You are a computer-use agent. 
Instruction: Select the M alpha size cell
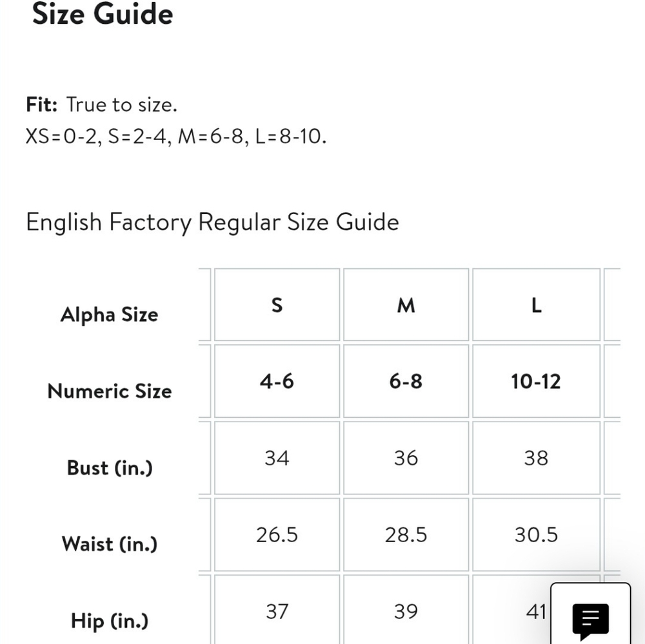tap(406, 305)
